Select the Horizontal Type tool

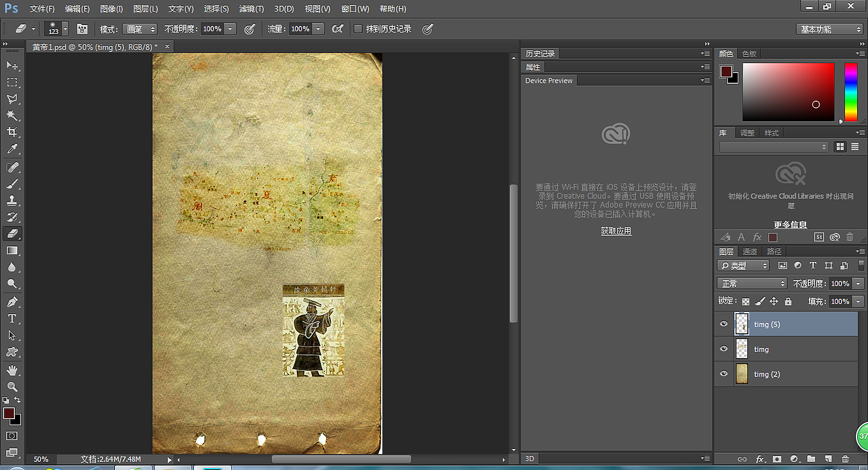[x=12, y=319]
